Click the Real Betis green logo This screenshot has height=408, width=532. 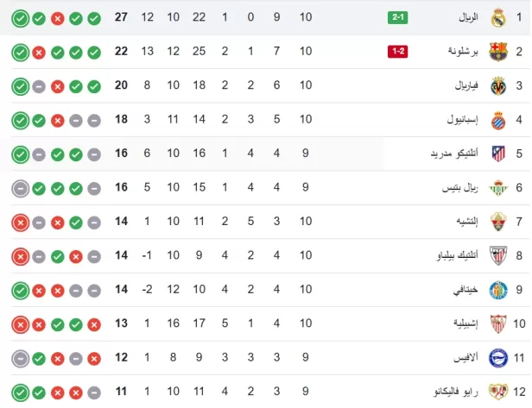coord(497,187)
